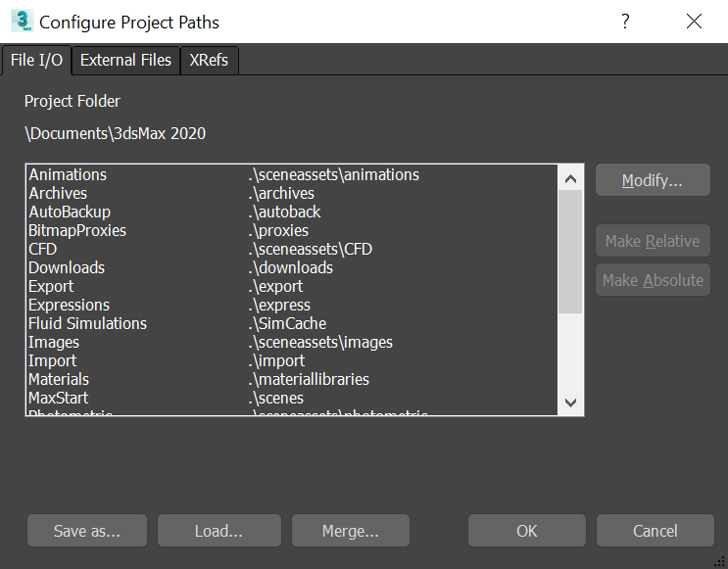Select the Downloads path row
The height and width of the screenshot is (569, 728).
(292, 267)
